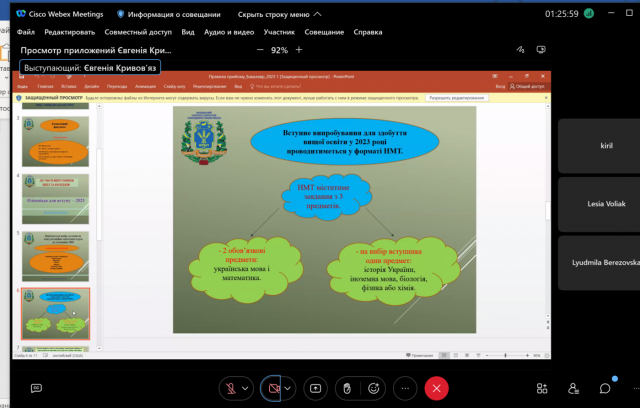
Task: Open the chat panel
Action: (604, 388)
